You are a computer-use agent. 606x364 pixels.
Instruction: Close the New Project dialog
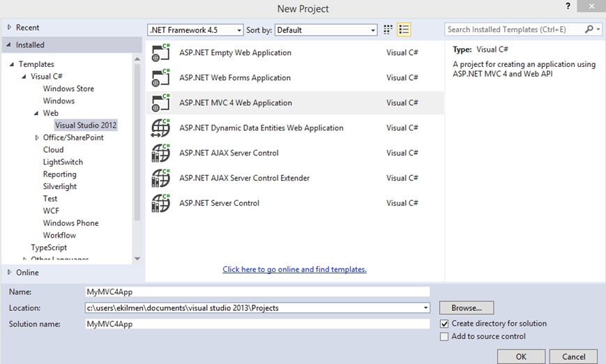click(x=591, y=6)
